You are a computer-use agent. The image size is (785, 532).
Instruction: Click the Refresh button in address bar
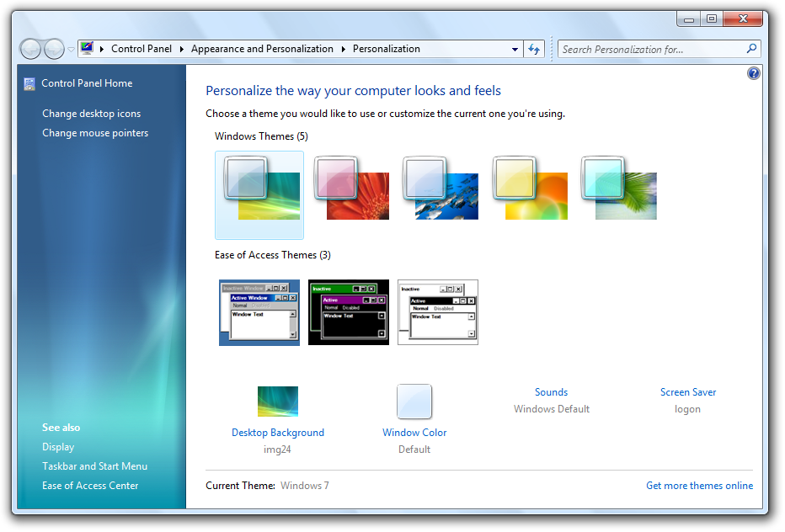click(534, 49)
